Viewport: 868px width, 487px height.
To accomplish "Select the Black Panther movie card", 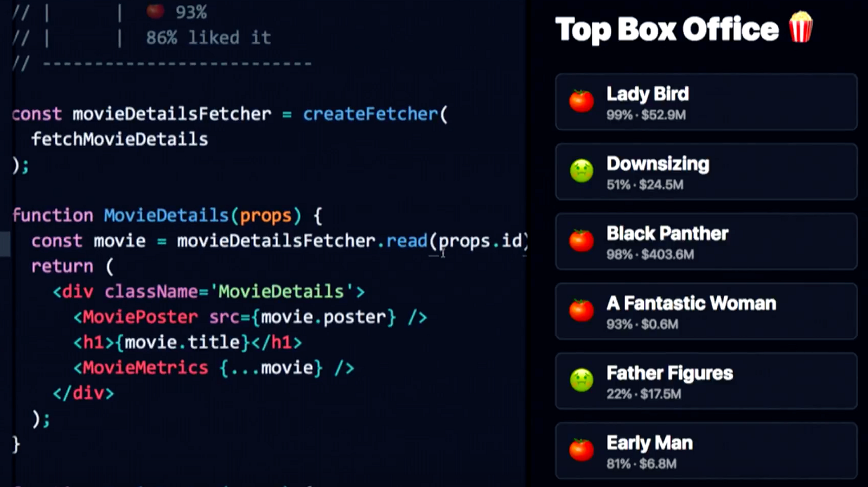I will click(x=706, y=242).
